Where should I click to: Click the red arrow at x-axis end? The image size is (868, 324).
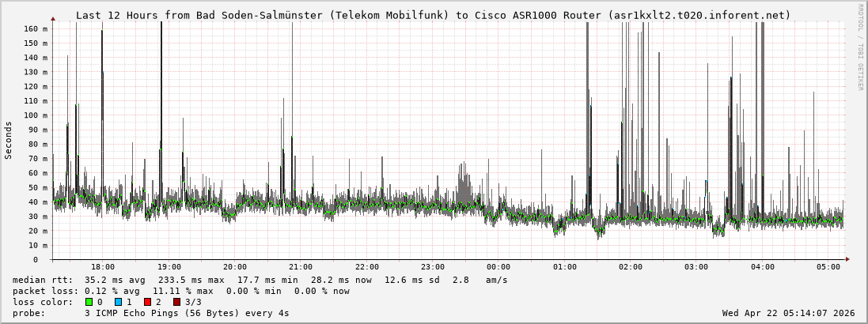(x=847, y=259)
